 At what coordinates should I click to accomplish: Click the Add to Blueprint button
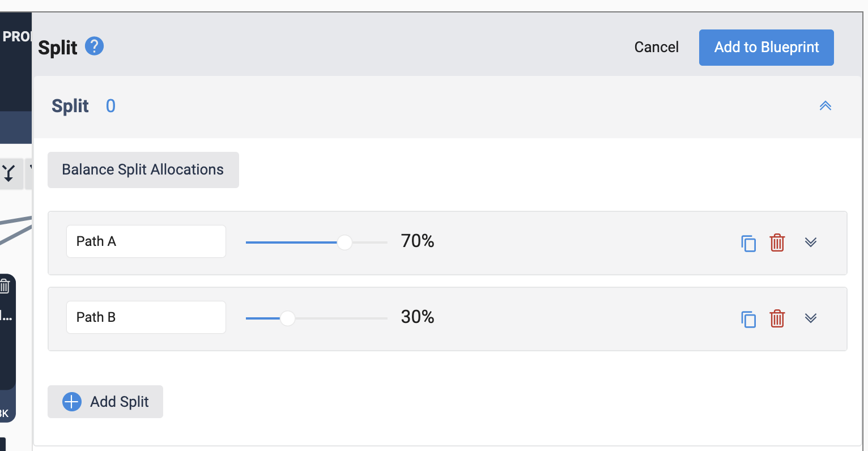coord(767,48)
